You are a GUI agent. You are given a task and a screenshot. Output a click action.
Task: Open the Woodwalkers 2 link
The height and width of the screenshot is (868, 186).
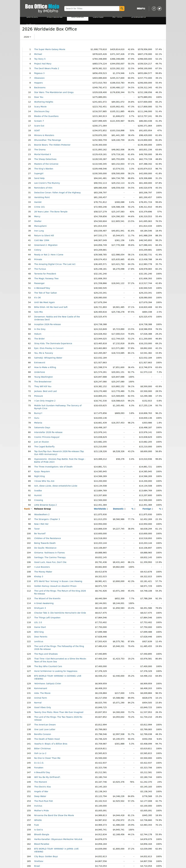(42, 515)
